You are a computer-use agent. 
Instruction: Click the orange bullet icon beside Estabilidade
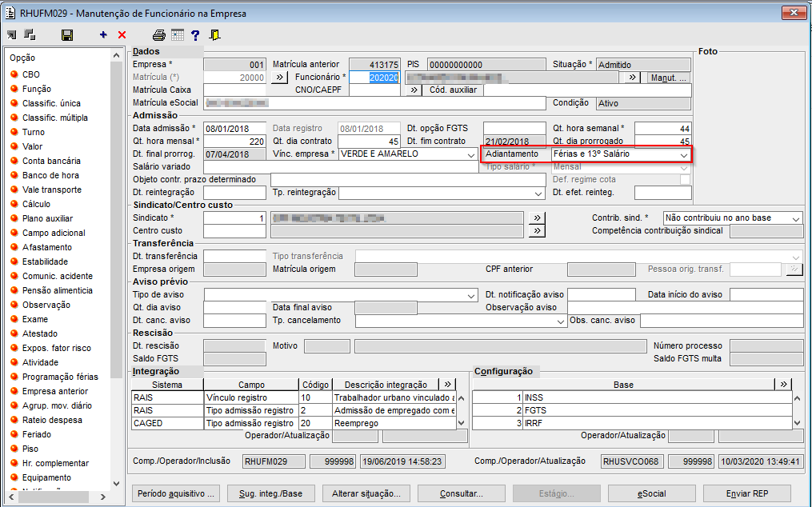click(14, 261)
